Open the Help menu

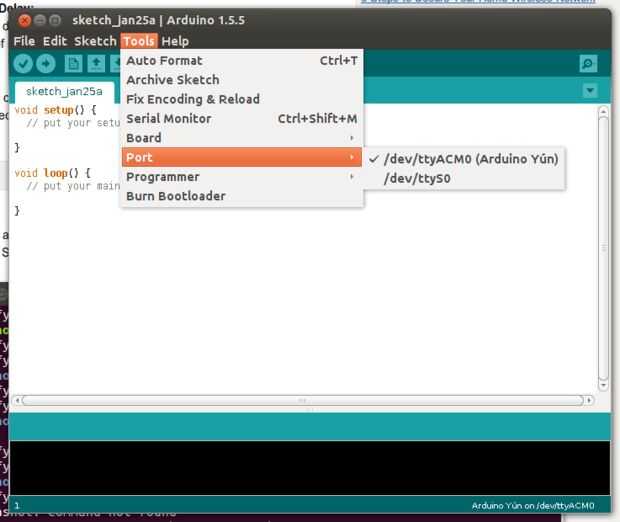175,41
